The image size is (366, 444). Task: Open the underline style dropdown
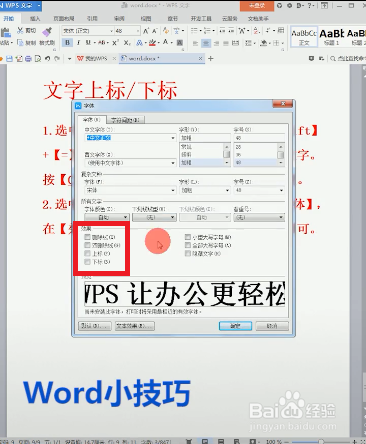click(154, 218)
